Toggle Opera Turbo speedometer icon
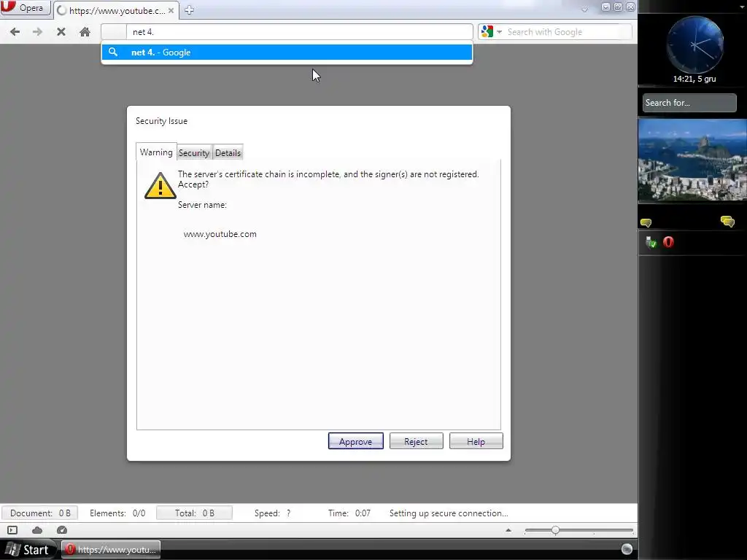Viewport: 747px width, 560px height. (x=62, y=530)
